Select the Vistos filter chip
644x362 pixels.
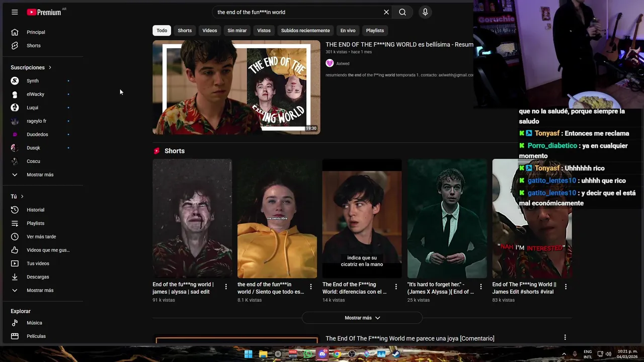264,31
